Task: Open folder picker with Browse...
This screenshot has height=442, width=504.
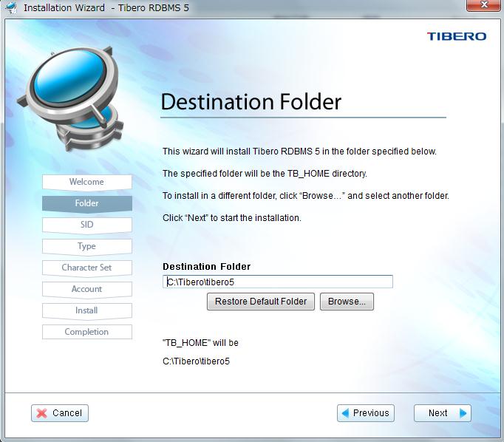Action: 347,302
